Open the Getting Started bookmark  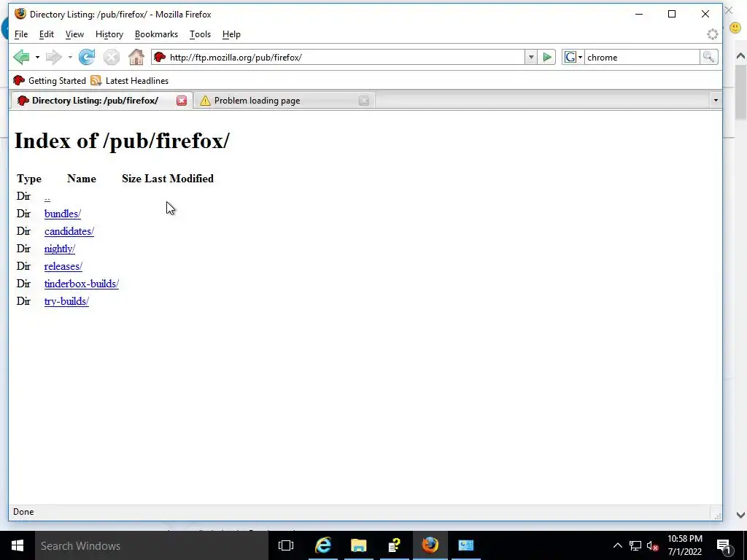click(x=50, y=80)
